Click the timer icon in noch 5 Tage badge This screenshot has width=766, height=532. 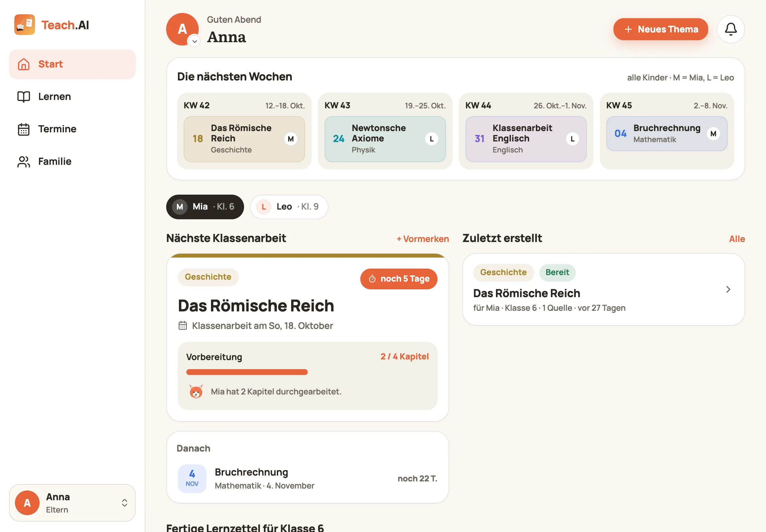(372, 279)
